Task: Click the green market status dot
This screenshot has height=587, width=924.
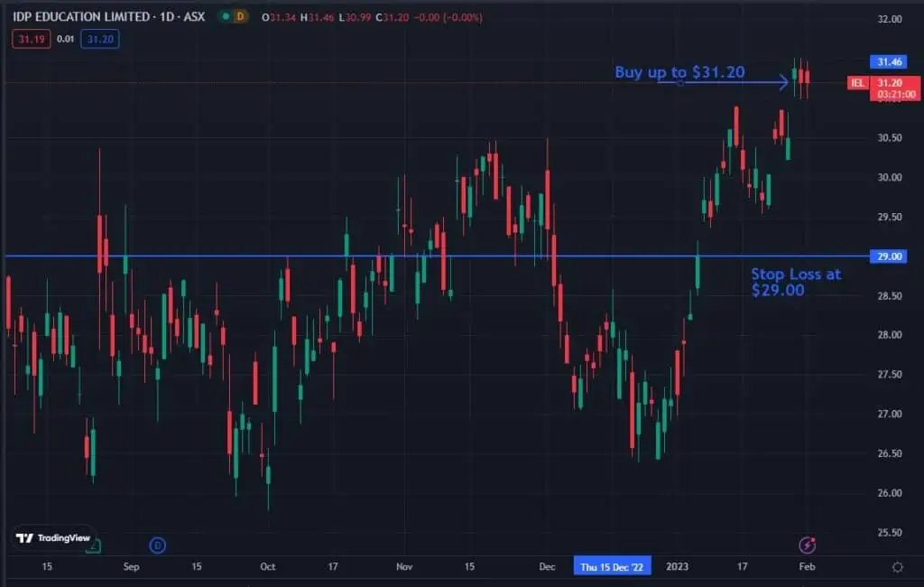Action: pyautogui.click(x=223, y=17)
